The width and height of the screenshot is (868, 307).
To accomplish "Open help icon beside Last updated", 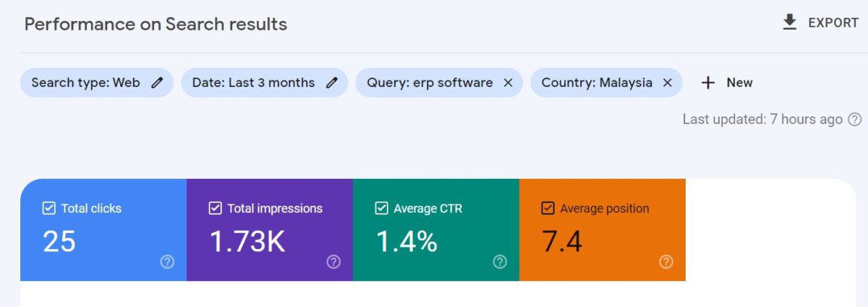I will click(x=855, y=119).
